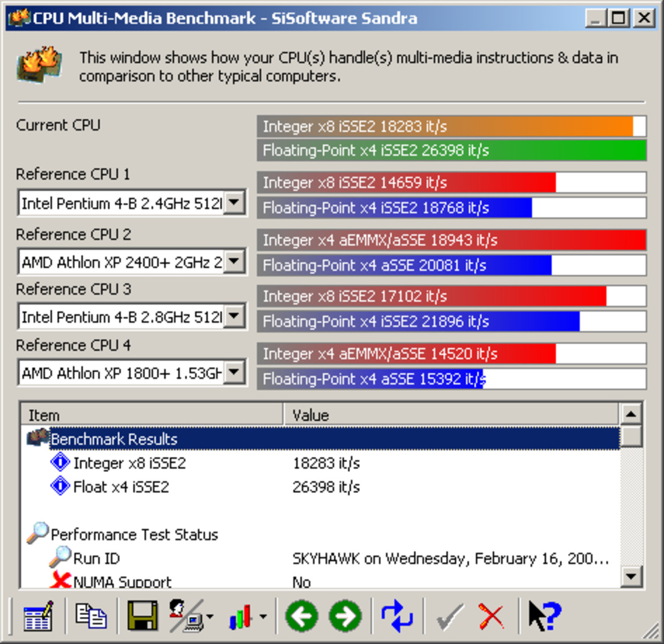This screenshot has height=644, width=664.
Task: Open the Reference CPU 1 dropdown arrow
Action: 234,203
